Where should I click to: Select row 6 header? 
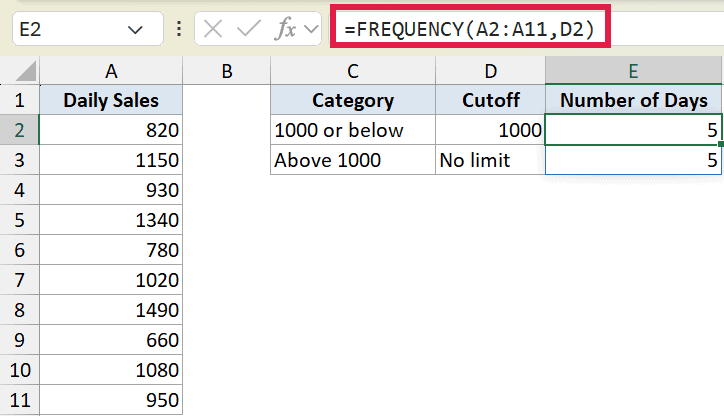tap(20, 250)
